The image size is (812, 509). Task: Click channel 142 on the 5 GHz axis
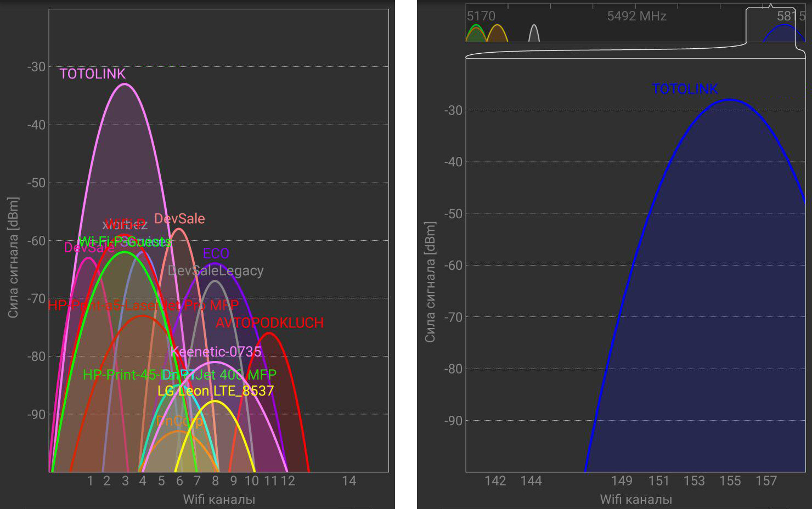point(495,481)
